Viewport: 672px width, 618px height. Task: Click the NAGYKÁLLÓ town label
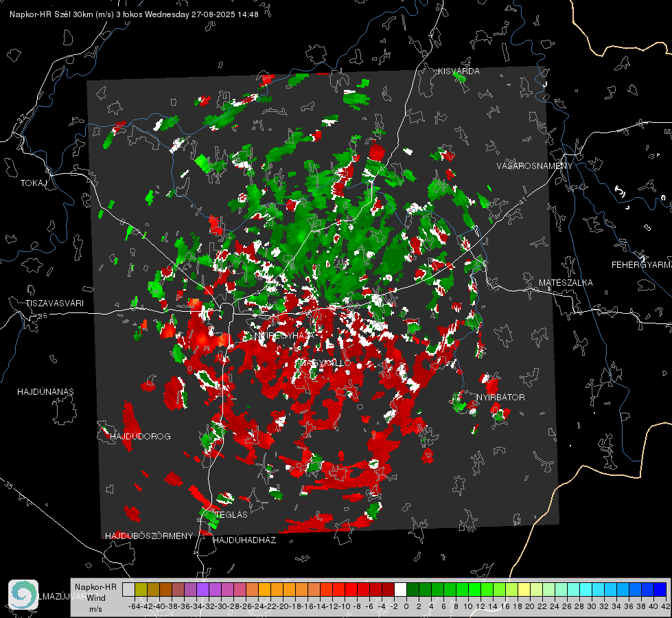(326, 363)
